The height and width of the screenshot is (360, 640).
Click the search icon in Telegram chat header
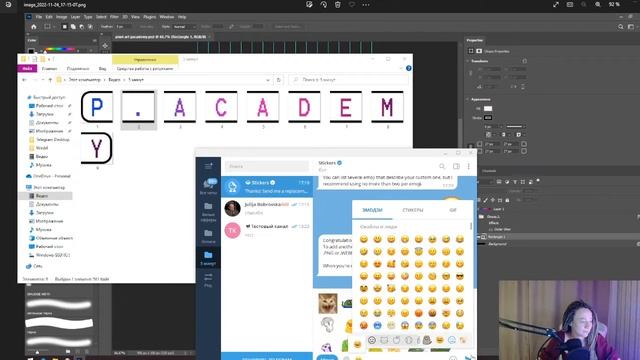coord(442,166)
